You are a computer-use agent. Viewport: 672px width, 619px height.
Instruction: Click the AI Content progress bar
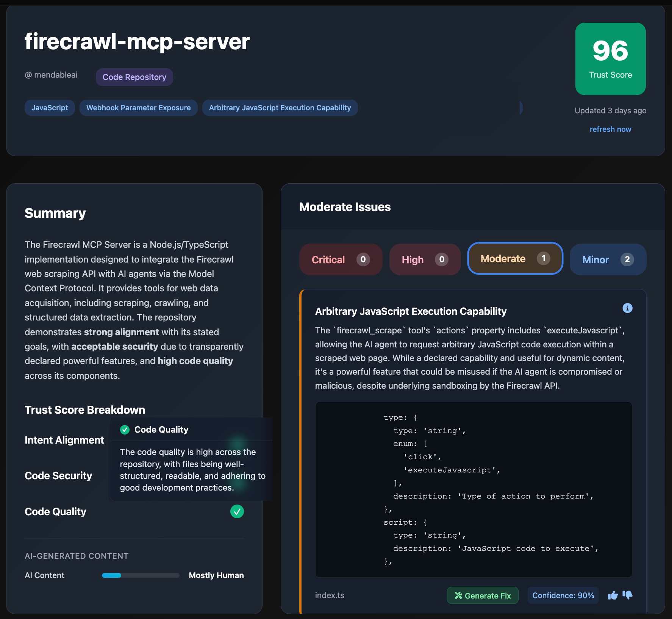coord(141,575)
